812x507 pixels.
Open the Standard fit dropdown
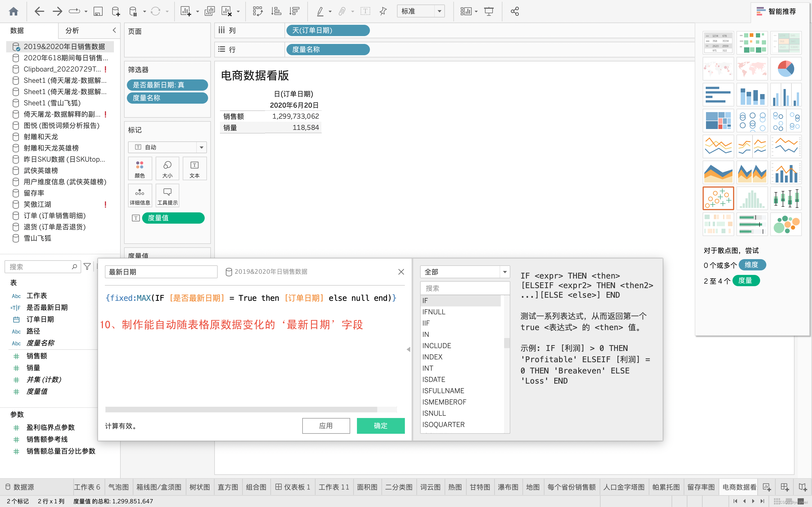[x=421, y=11]
